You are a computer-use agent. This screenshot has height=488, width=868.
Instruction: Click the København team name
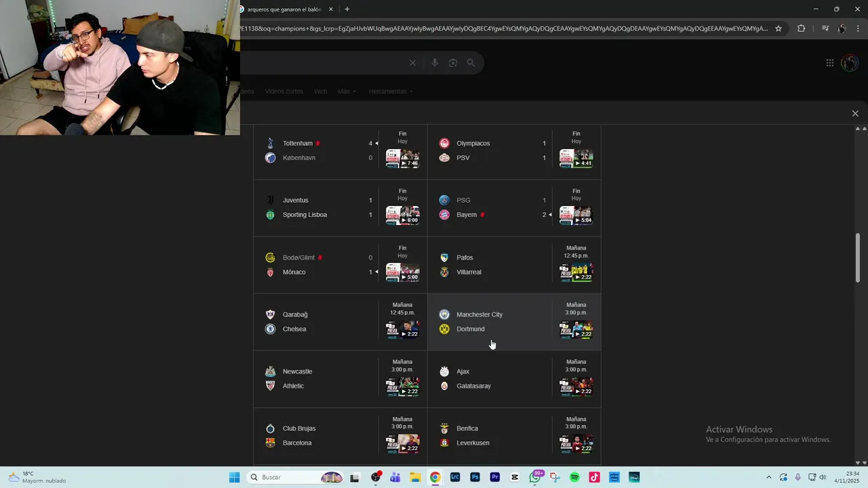coord(299,158)
